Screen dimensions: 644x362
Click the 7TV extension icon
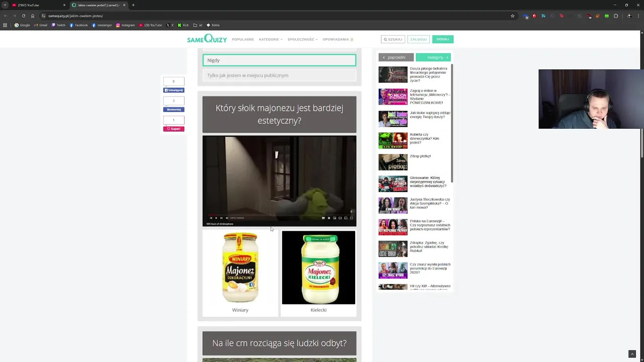[x=543, y=16]
